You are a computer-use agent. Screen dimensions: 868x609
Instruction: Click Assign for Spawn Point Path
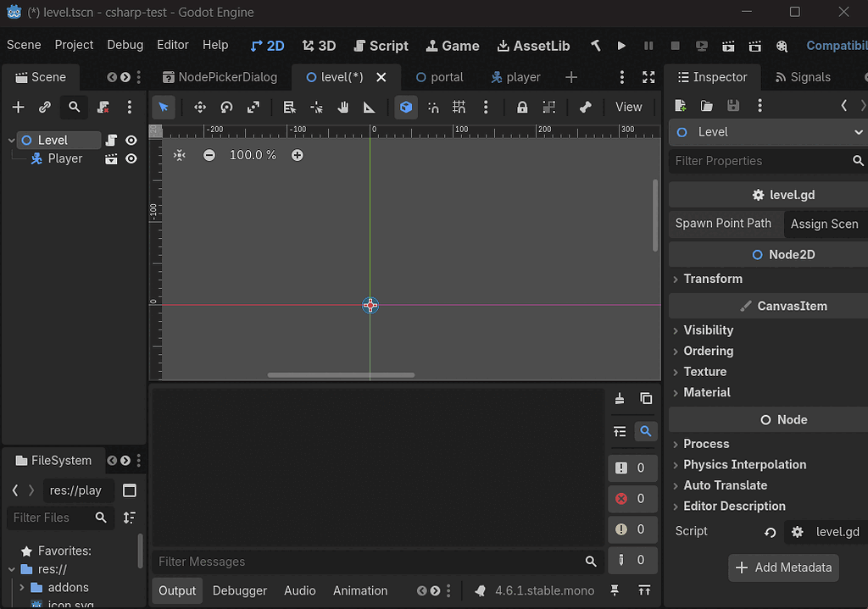tap(826, 224)
